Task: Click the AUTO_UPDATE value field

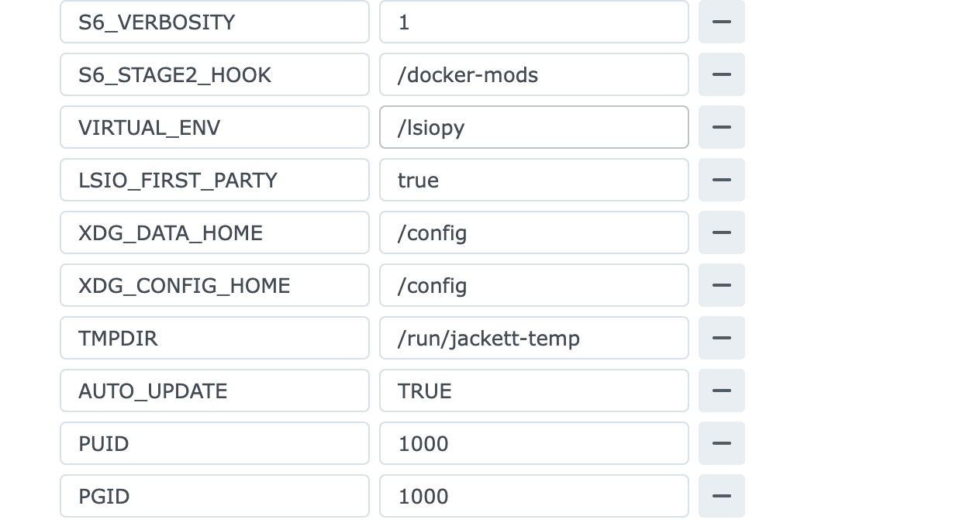Action: pyautogui.click(x=533, y=391)
